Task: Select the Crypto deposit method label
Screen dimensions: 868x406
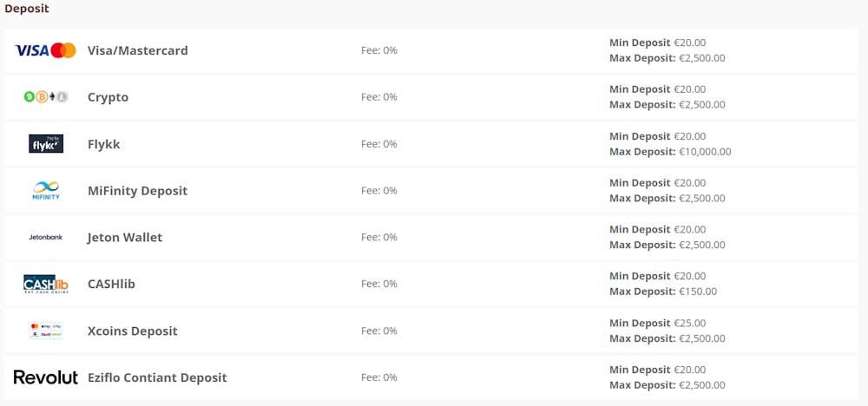Action: tap(108, 98)
